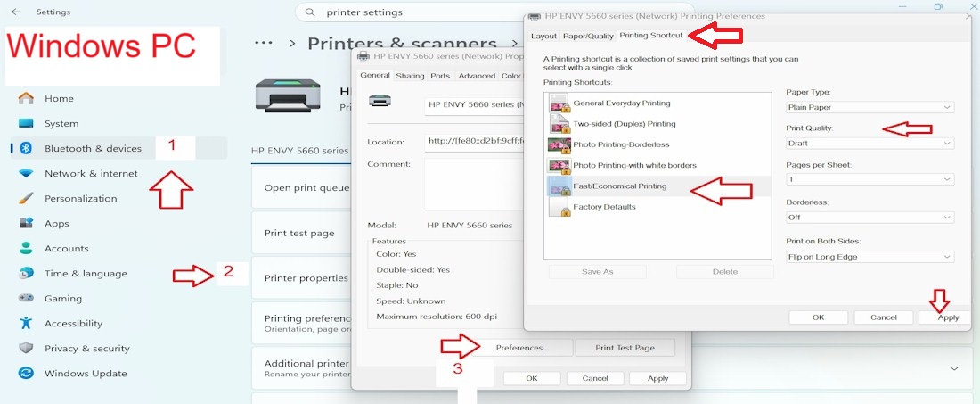Screen dimensions: 980x404
Task: Click the Network wifi icon
Action: click(26, 173)
